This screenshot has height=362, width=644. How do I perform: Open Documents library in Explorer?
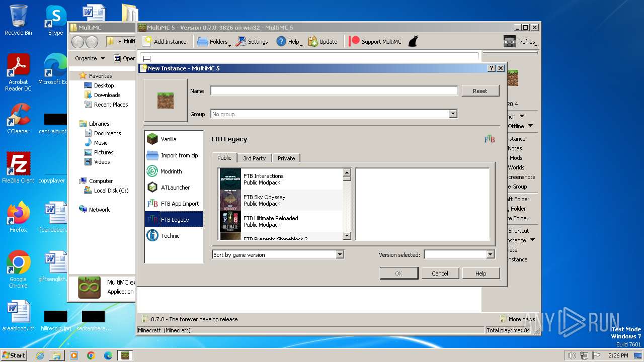pyautogui.click(x=107, y=133)
